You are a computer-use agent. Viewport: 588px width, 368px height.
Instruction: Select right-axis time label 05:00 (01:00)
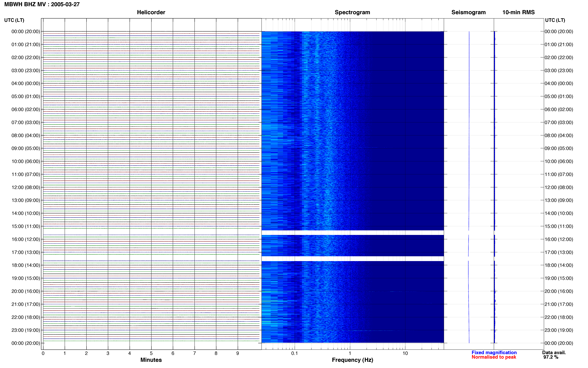[x=559, y=96]
